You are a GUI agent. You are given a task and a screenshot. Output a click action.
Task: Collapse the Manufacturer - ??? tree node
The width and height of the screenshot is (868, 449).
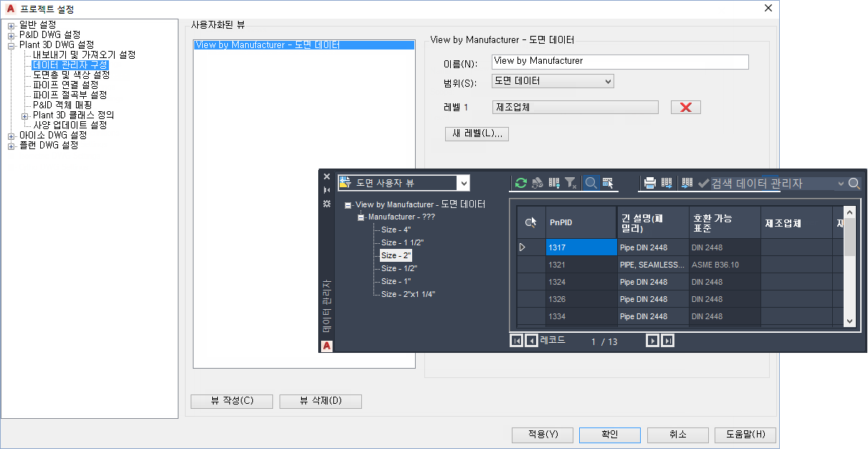(x=361, y=217)
